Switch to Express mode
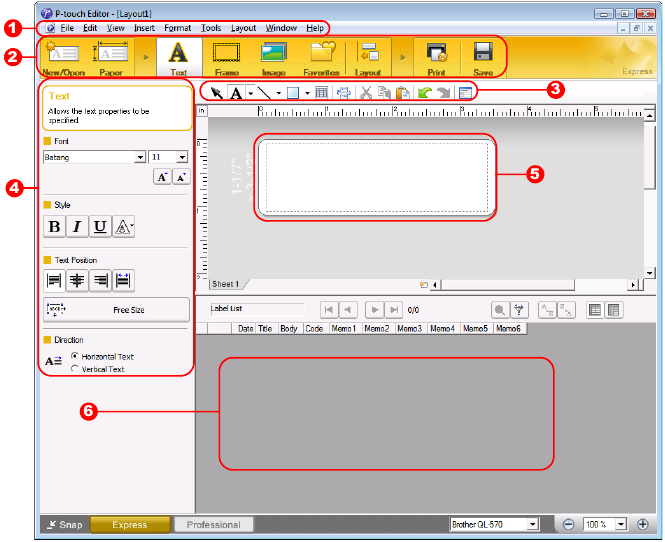This screenshot has height=542, width=665. (130, 525)
